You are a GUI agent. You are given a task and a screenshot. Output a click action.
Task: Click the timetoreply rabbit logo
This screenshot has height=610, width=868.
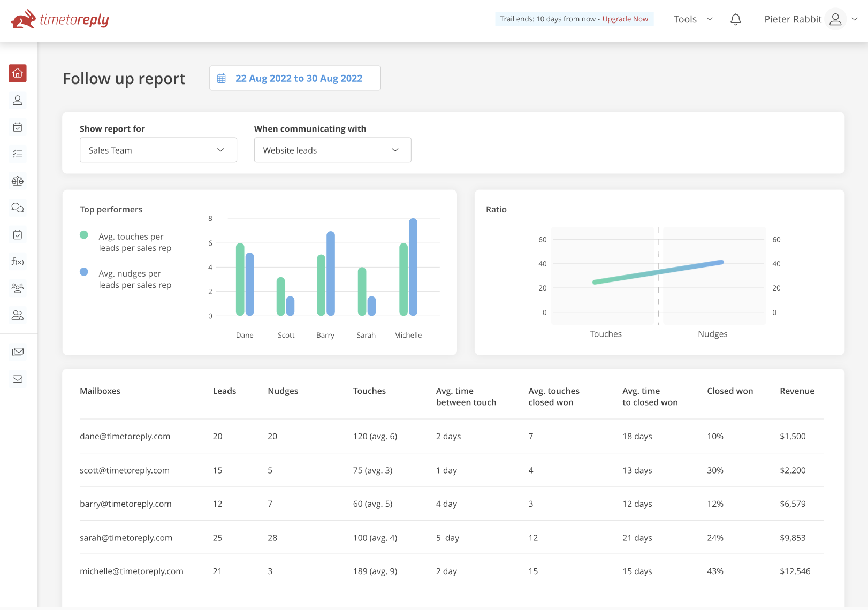[60, 19]
